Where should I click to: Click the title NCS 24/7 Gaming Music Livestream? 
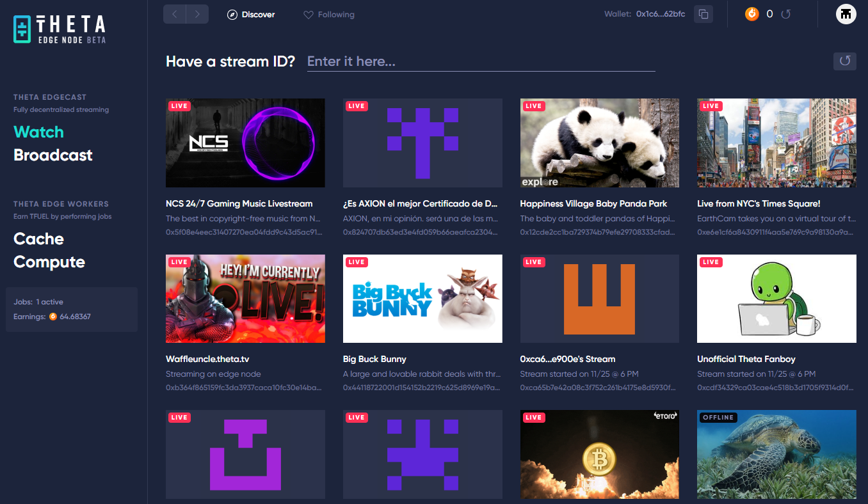(x=239, y=203)
